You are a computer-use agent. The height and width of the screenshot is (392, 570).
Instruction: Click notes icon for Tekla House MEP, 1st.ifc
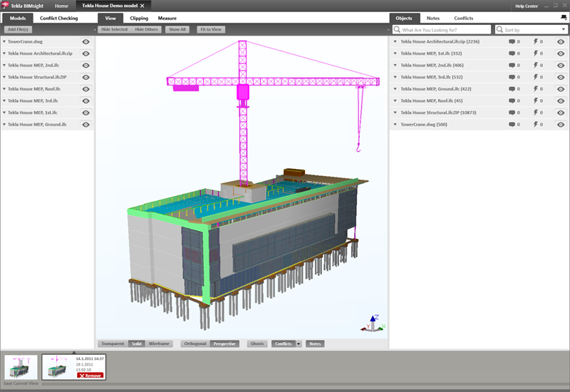(512, 53)
